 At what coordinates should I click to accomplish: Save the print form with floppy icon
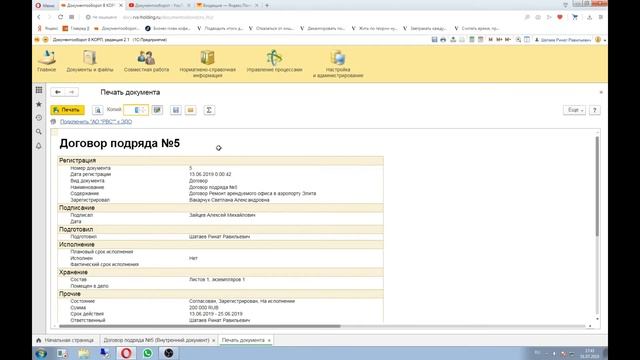pyautogui.click(x=176, y=110)
